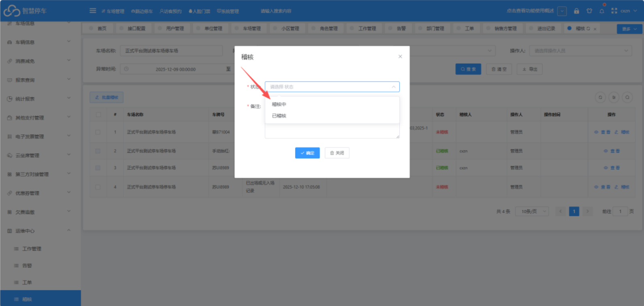Screen dimensions: 644x306
Task: Click 稽核 action link in row 1
Action: coord(622,132)
